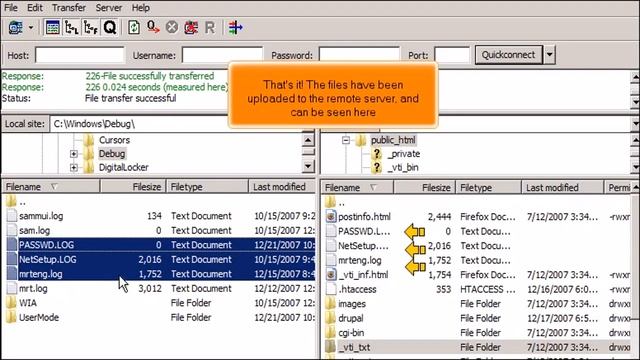This screenshot has height=360, width=640.
Task: Select the UserMode folder in local list
Action: tap(39, 318)
